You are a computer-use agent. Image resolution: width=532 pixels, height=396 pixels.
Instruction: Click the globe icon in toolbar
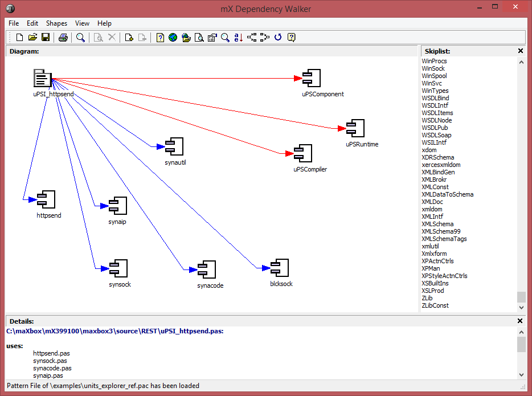point(173,38)
